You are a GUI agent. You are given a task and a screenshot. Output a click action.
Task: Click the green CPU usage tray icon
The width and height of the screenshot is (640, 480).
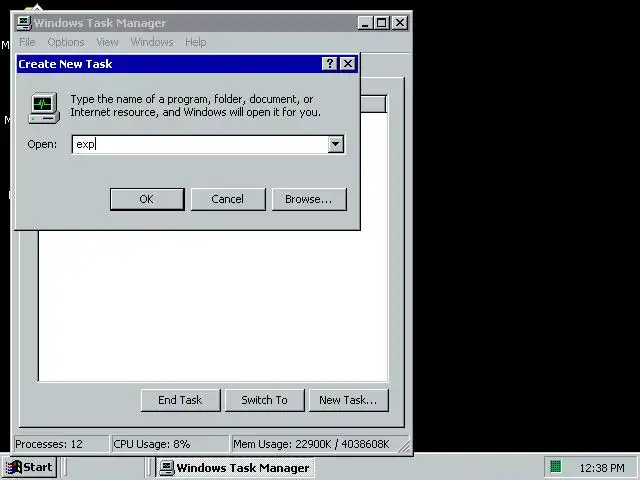coord(556,466)
